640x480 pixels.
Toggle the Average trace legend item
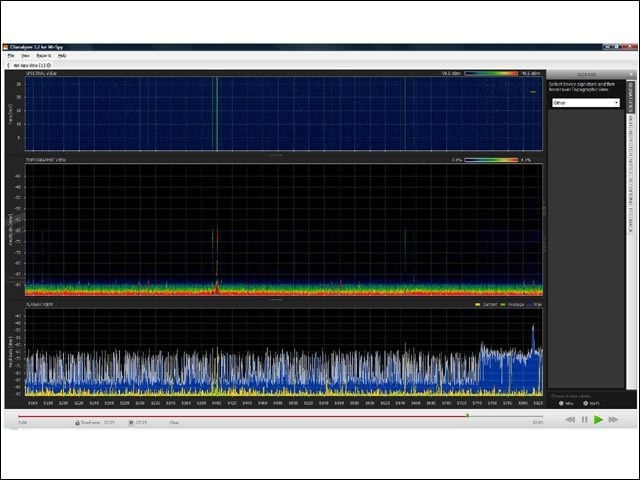coord(512,304)
